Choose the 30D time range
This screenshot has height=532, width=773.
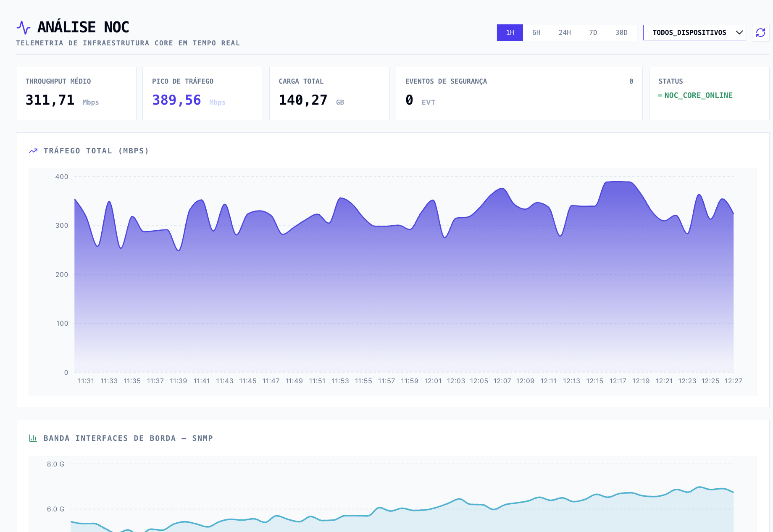tap(621, 33)
